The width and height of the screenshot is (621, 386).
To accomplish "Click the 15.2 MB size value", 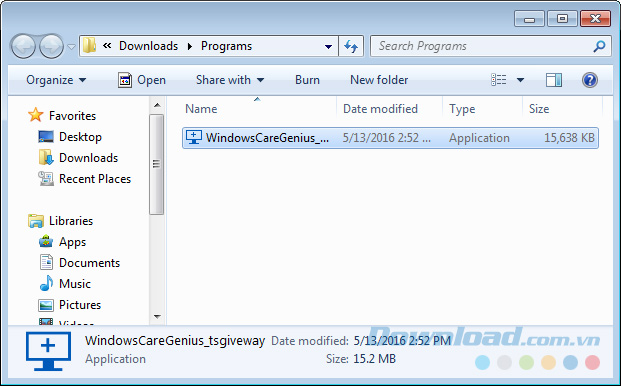I will click(374, 359).
